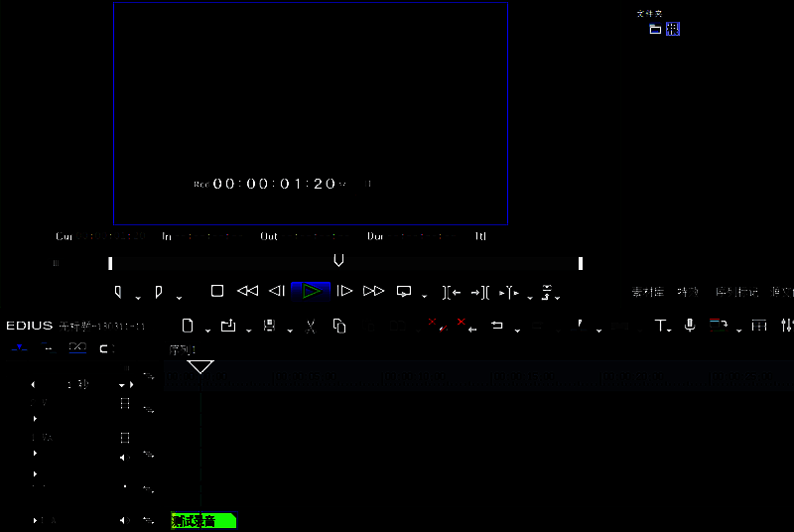Open the Create Title tool

(660, 326)
